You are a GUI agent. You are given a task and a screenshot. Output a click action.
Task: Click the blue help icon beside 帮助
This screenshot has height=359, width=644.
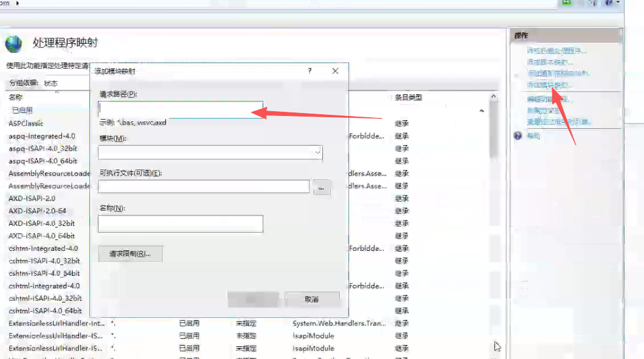(x=518, y=136)
